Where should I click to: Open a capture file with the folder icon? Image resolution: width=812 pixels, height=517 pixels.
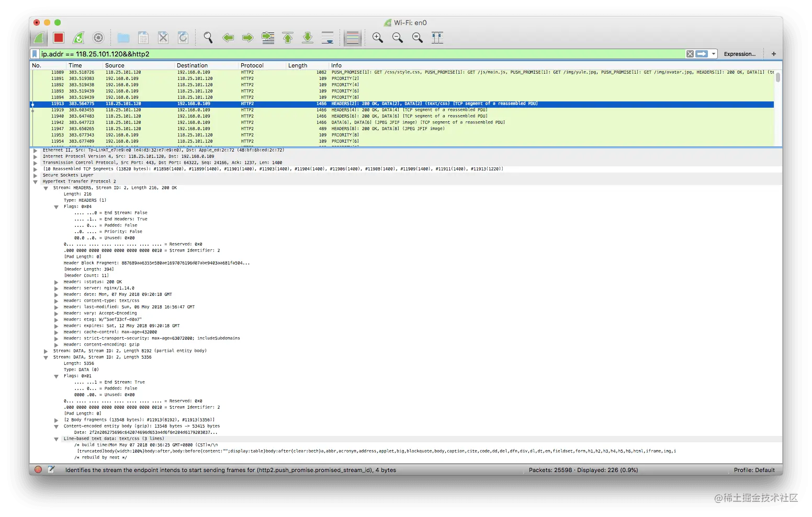click(x=123, y=38)
